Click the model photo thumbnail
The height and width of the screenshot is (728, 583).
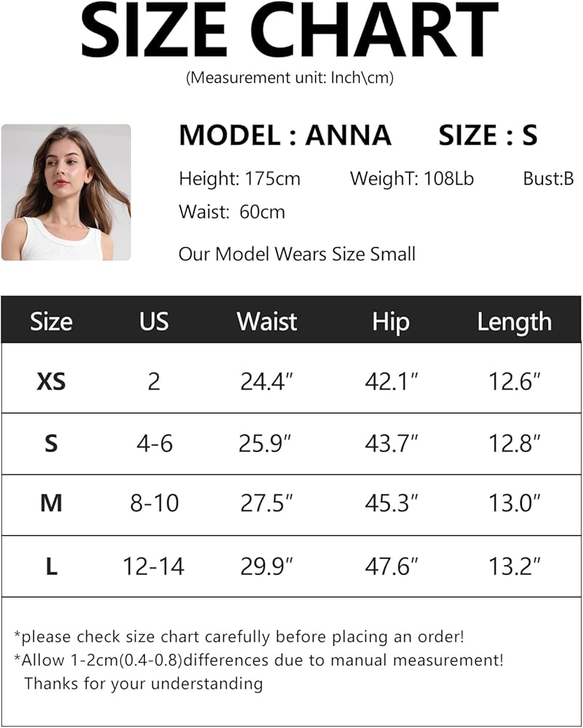pos(66,192)
